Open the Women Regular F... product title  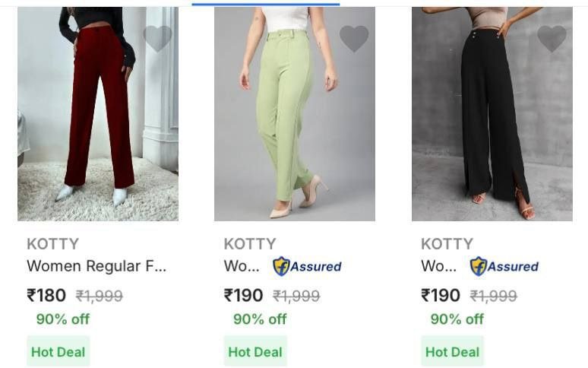[x=96, y=266]
